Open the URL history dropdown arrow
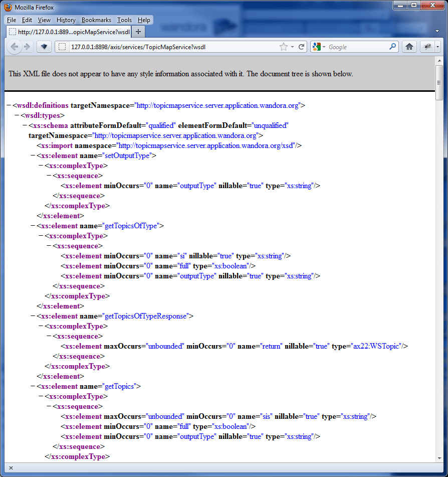This screenshot has height=477, width=448. pos(293,47)
